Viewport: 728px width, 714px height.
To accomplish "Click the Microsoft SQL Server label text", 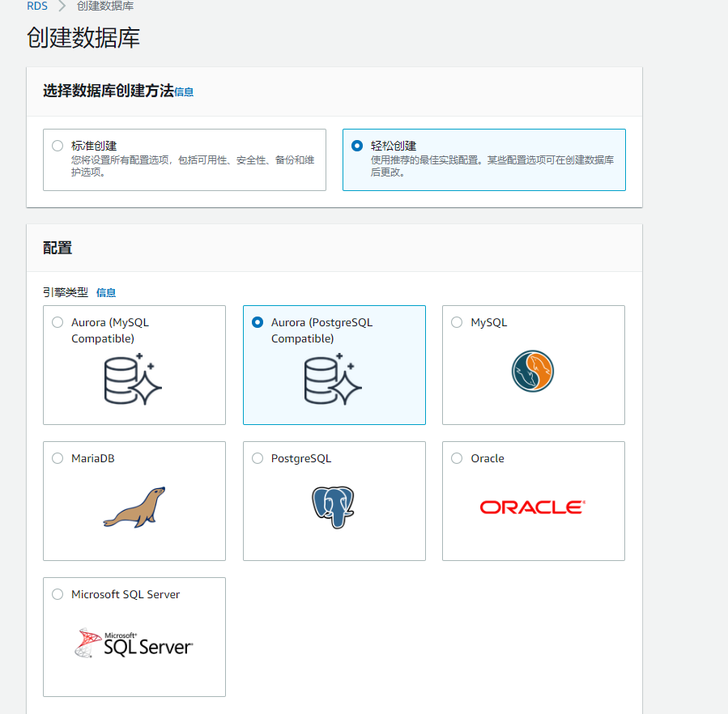I will point(126,594).
